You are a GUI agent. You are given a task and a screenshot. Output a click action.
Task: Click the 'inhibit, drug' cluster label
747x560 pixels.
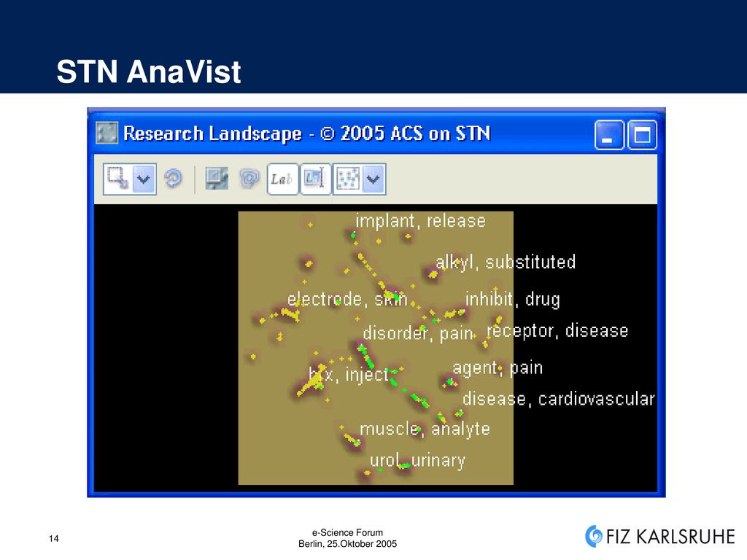[513, 300]
